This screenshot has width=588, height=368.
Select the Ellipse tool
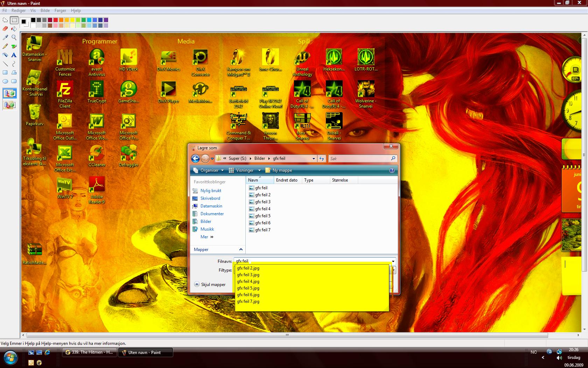point(5,81)
